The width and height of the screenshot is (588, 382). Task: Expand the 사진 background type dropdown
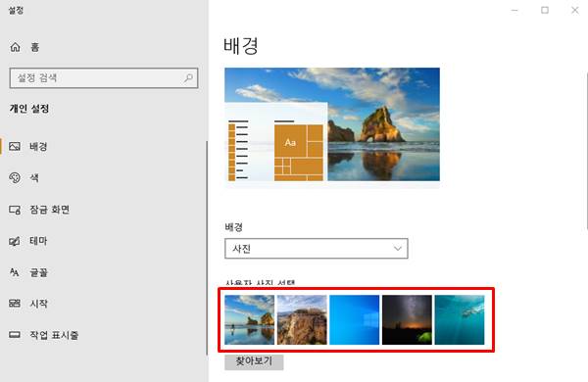tap(317, 249)
